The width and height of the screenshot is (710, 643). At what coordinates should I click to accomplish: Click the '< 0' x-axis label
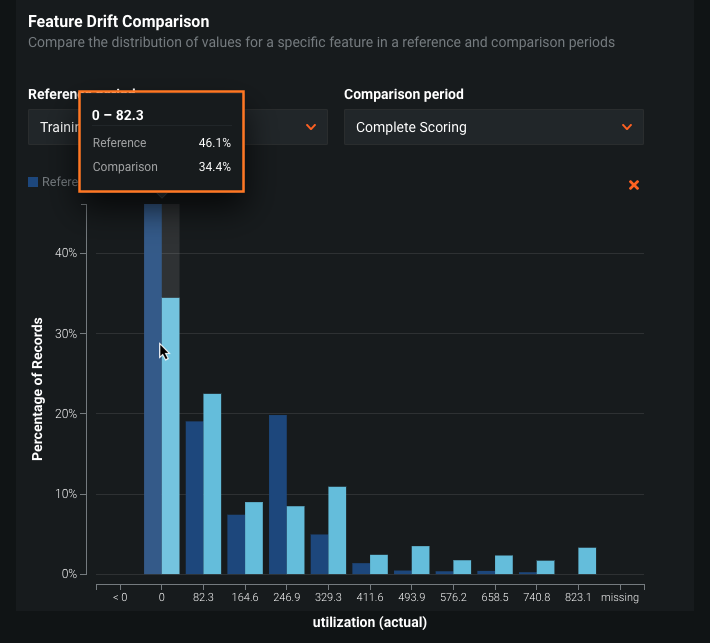coord(120,597)
